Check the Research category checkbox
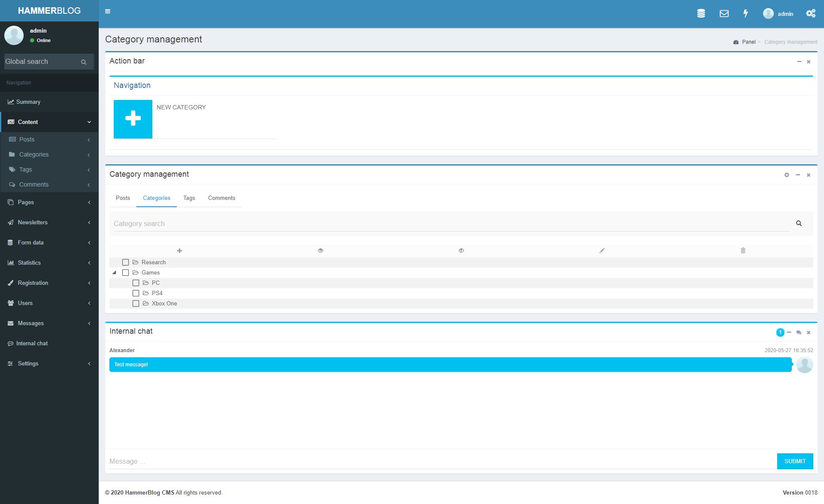Screen dimensions: 824x504 click(126, 263)
